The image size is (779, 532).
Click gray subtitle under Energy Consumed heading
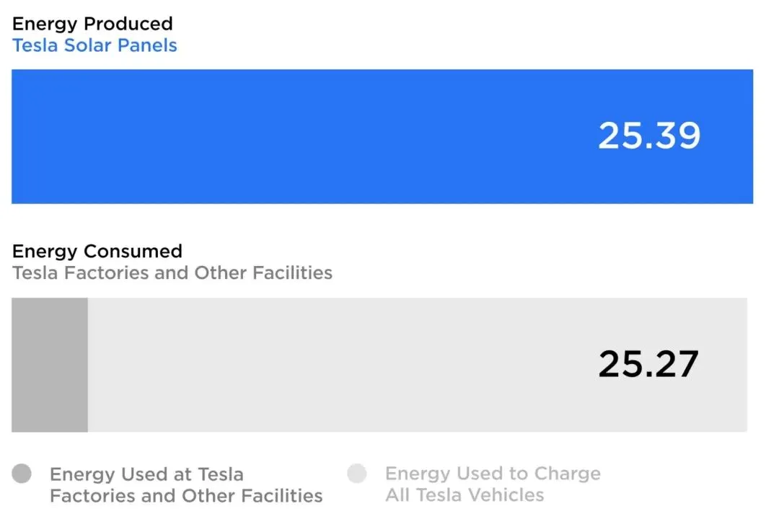pyautogui.click(x=172, y=272)
